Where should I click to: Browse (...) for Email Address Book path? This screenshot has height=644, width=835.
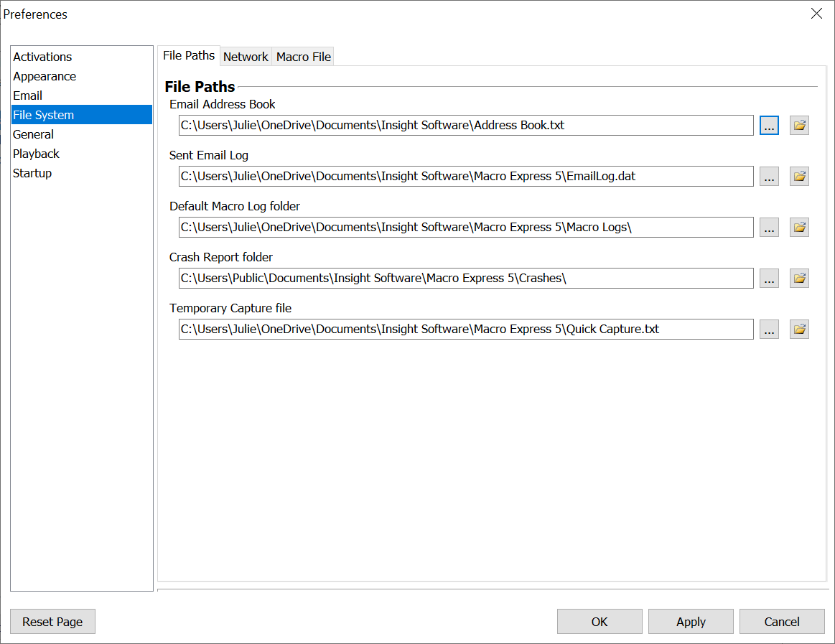(769, 125)
